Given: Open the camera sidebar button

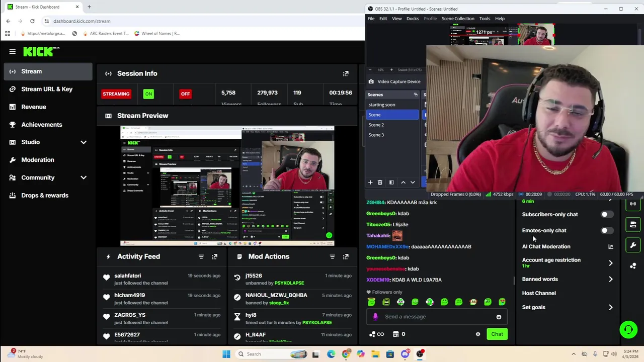Looking at the screenshot, I should [x=633, y=224].
